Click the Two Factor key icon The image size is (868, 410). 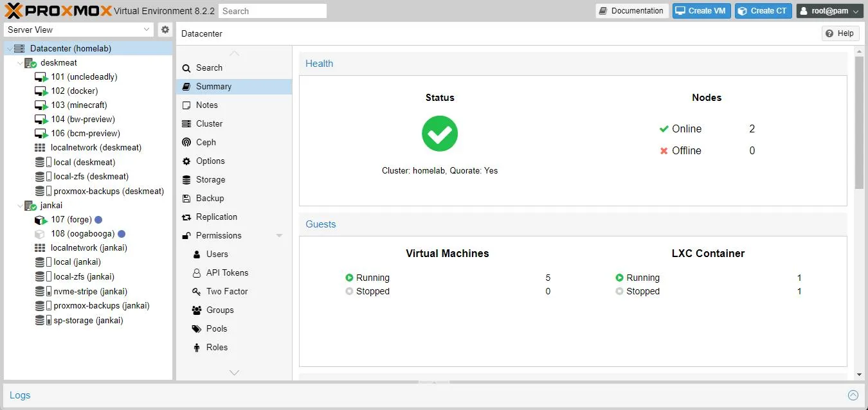[197, 292]
